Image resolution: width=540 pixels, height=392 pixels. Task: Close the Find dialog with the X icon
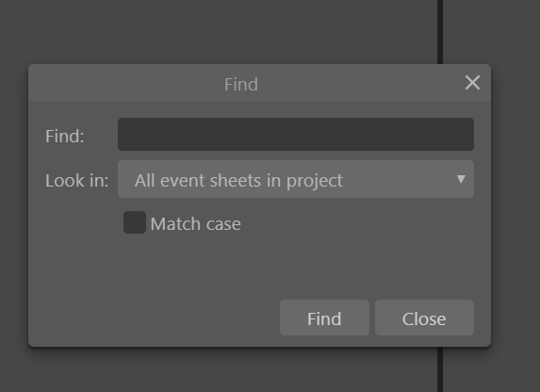[x=472, y=83]
